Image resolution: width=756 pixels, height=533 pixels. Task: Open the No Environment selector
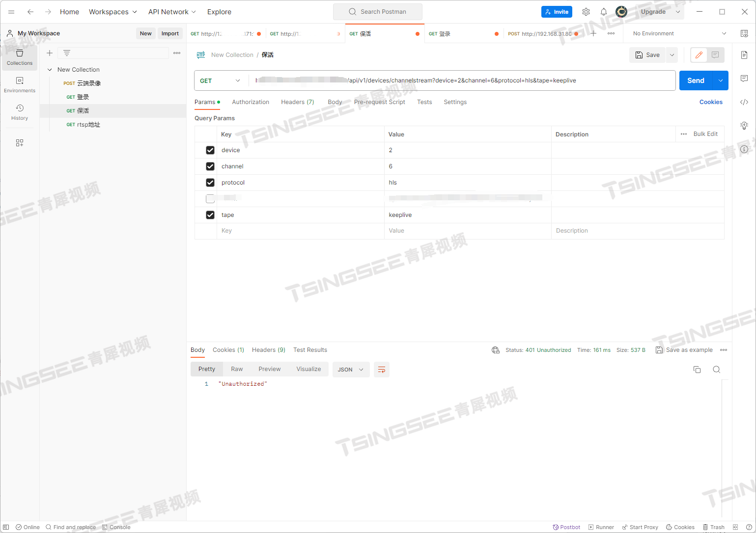click(x=679, y=33)
